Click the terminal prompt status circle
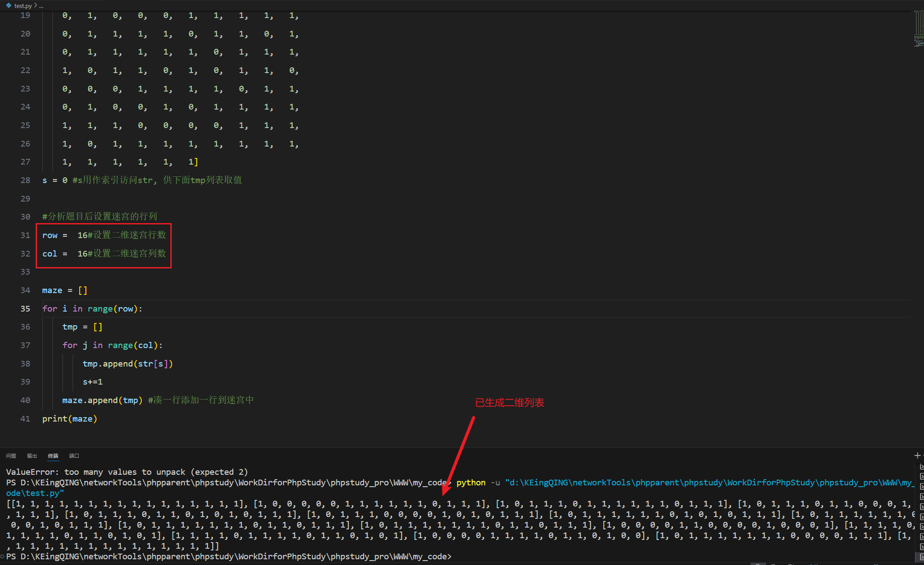Viewport: 924px width, 565px height. 2,557
